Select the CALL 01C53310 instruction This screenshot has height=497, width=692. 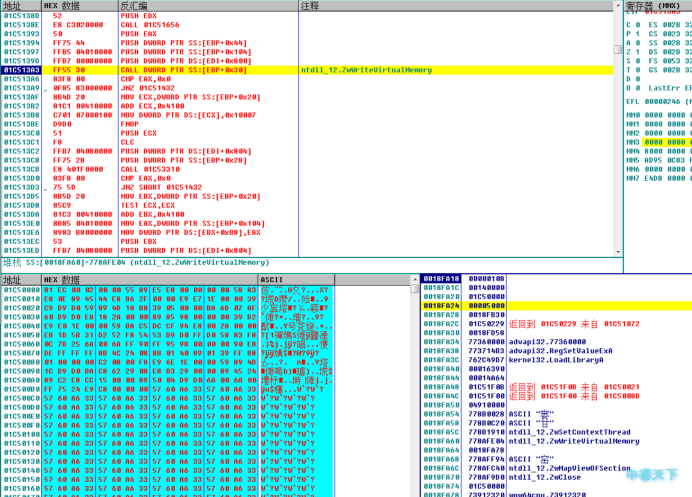(150, 169)
